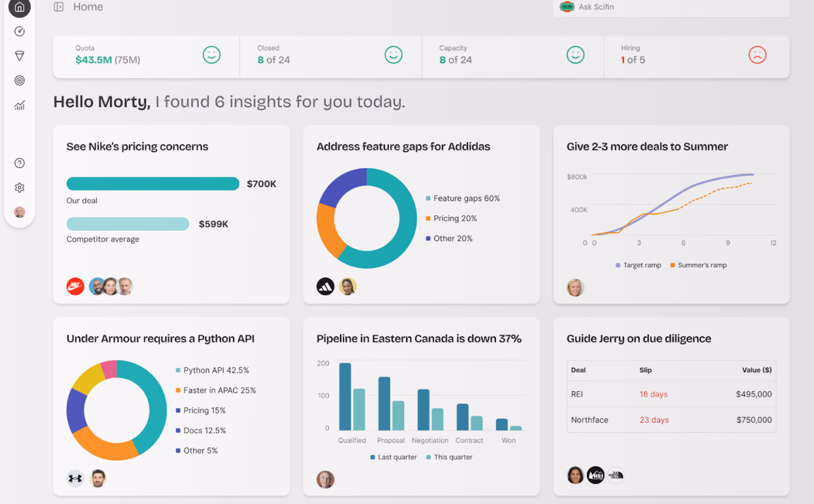Click the Under Armour logo icon
Screen dimensions: 814x504
pos(76,478)
